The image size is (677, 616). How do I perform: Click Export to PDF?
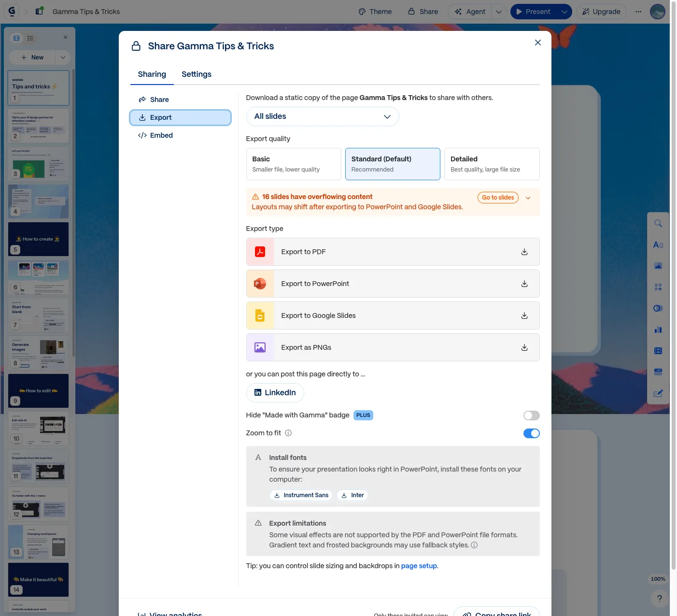click(x=393, y=252)
